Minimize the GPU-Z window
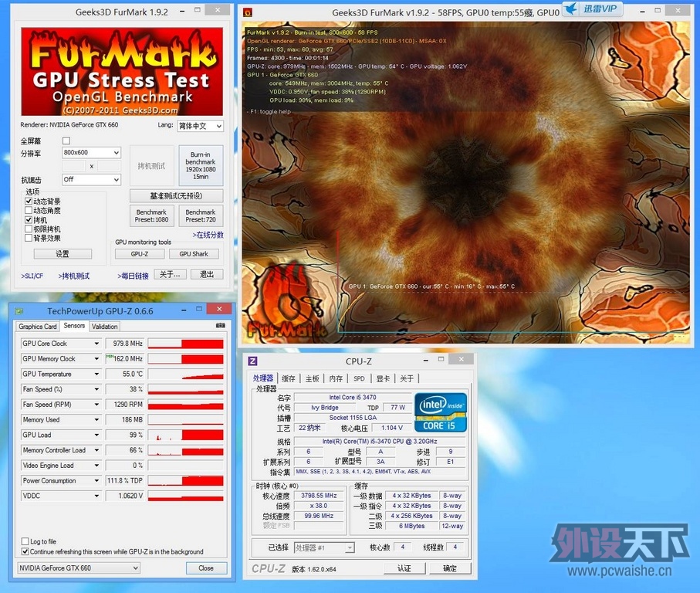This screenshot has width=700, height=593. 184,310
